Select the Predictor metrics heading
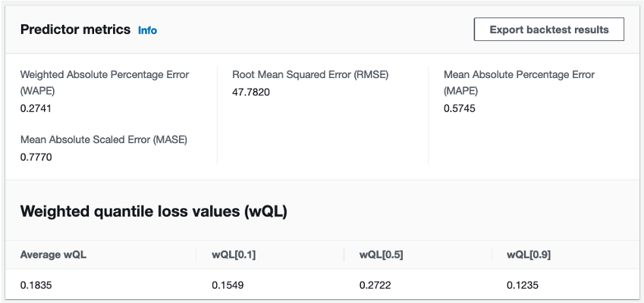Image resolution: width=644 pixels, height=303 pixels. pyautogui.click(x=76, y=30)
